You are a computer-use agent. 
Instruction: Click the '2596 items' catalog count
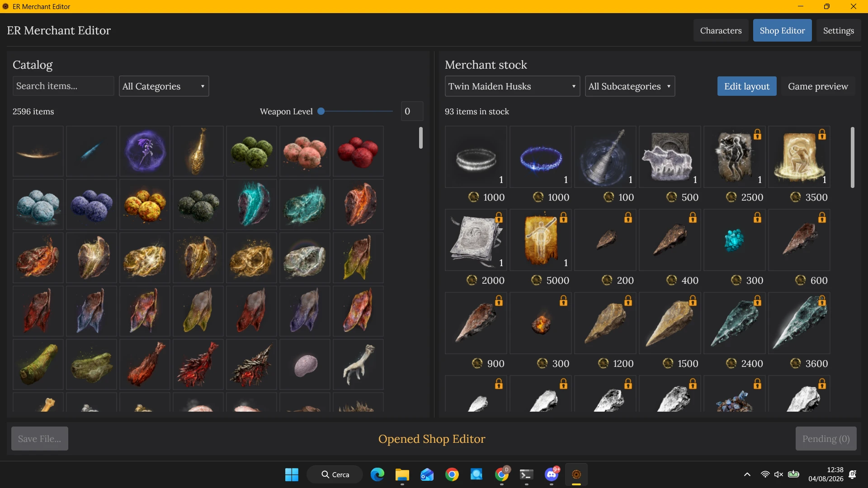(33, 111)
